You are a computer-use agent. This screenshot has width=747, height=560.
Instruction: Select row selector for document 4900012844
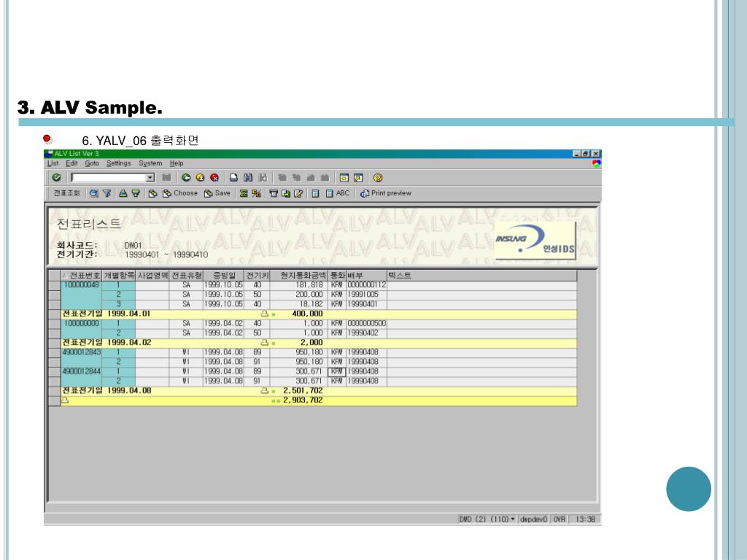click(x=55, y=371)
